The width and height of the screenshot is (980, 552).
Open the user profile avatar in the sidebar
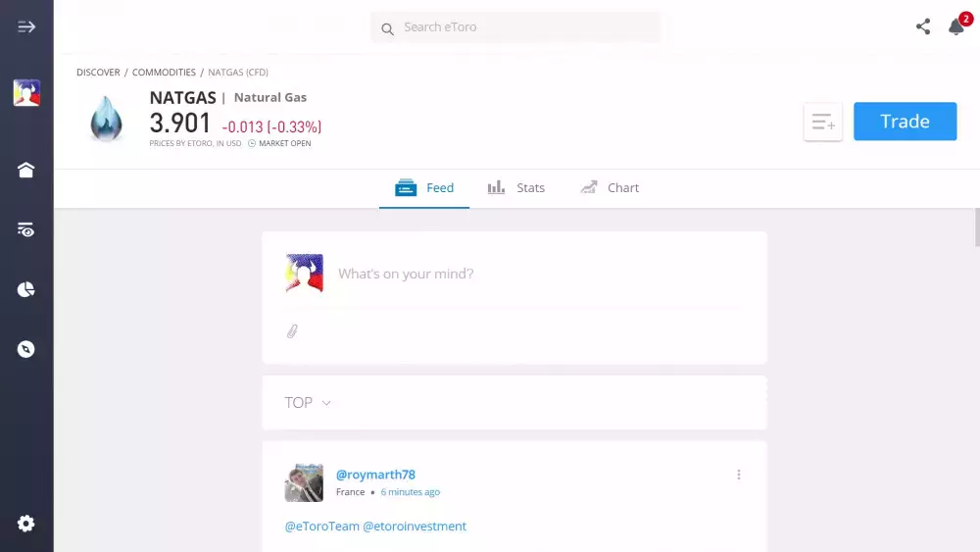click(x=26, y=92)
